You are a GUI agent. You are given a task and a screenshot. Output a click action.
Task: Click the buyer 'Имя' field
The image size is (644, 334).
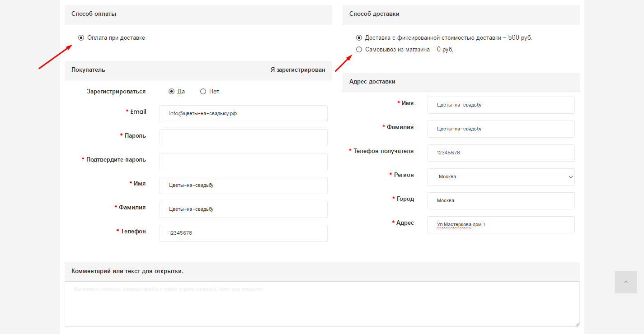pyautogui.click(x=243, y=186)
